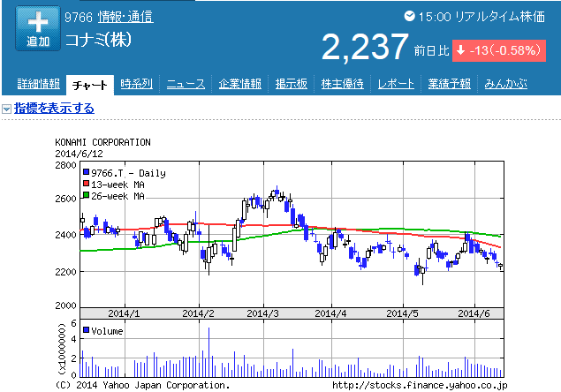Screen dimensions: 561x392
Task: Click the tallest volume spike bar in February
Action: (208, 352)
